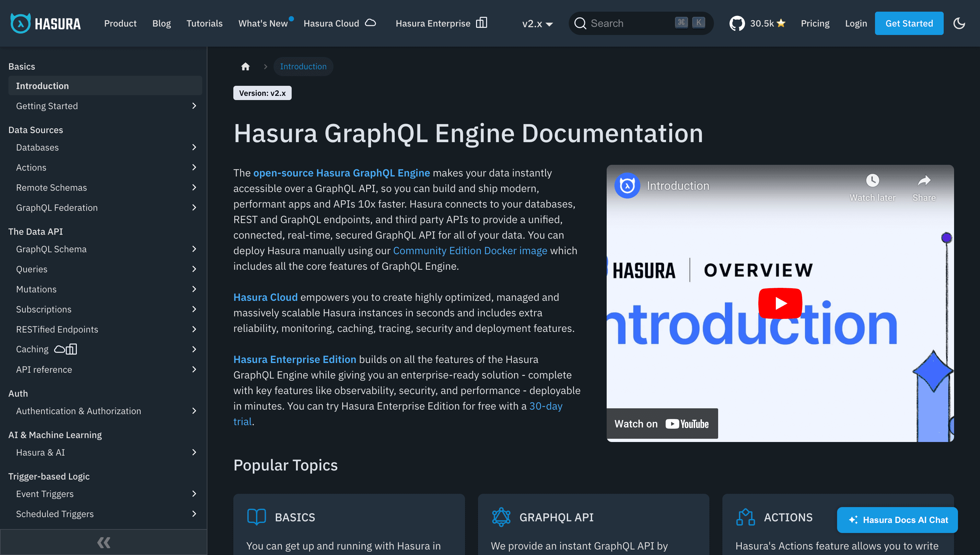
Task: Click the home breadcrumb icon
Action: (245, 67)
